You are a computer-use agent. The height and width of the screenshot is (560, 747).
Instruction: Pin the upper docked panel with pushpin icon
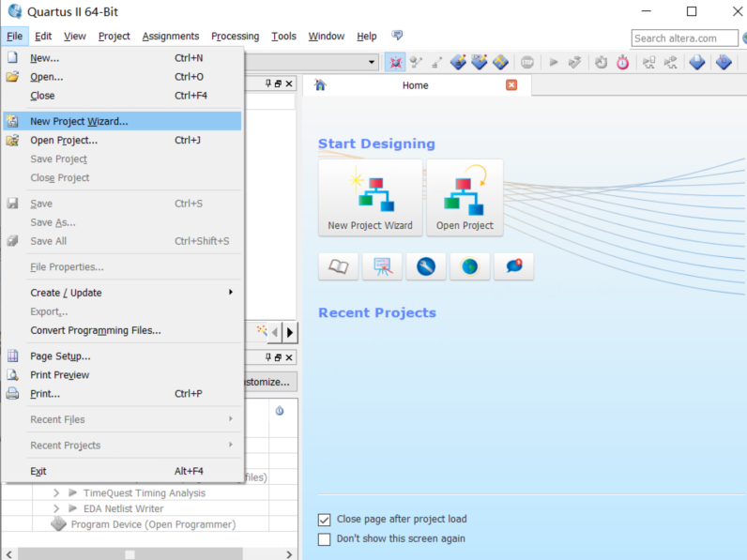[267, 83]
